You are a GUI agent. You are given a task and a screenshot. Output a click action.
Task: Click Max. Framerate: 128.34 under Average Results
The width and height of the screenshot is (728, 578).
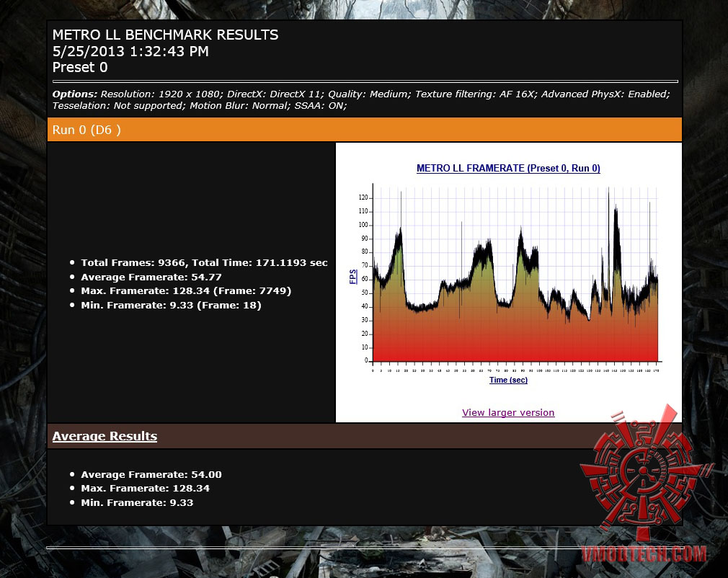[146, 489]
